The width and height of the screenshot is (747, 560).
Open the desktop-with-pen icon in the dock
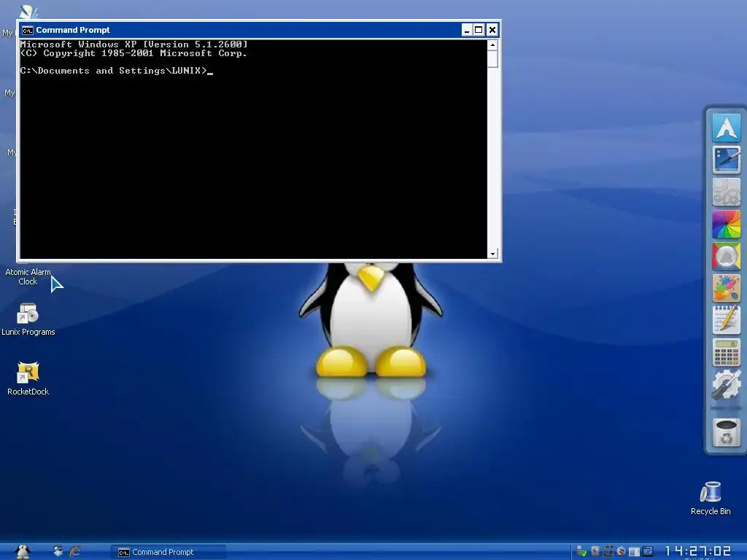726,160
